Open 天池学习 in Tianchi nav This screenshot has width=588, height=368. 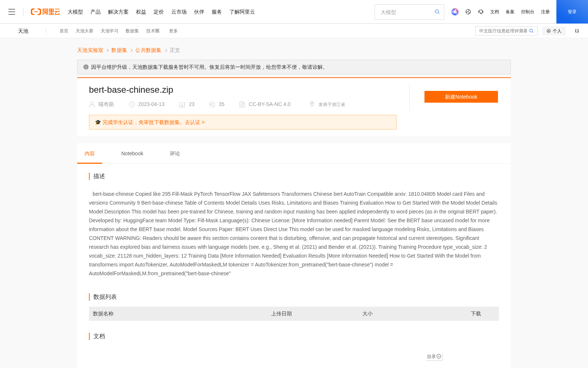click(110, 31)
